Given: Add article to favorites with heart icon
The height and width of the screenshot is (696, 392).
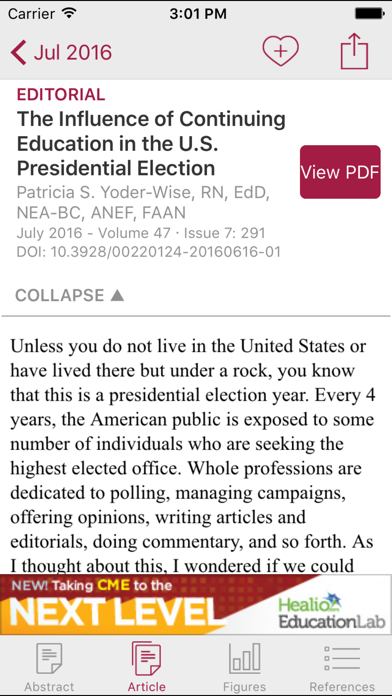Looking at the screenshot, I should 280,51.
